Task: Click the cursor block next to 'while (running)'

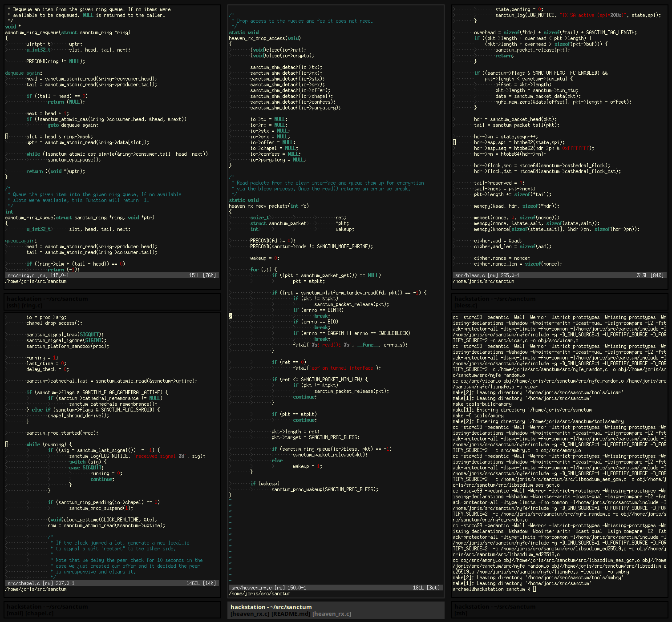Action: point(7,444)
